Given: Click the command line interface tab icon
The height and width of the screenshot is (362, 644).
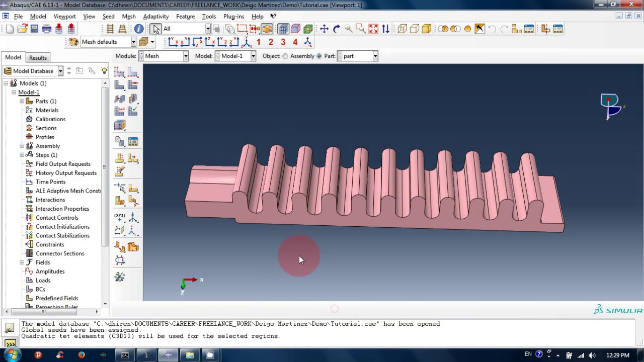Looking at the screenshot, I should point(10,344).
